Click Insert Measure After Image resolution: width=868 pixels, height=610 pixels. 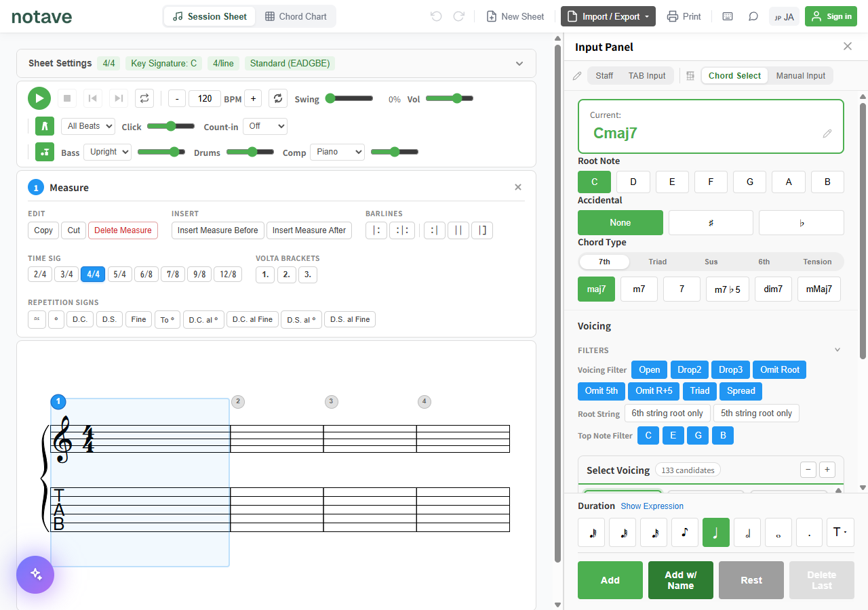point(309,230)
